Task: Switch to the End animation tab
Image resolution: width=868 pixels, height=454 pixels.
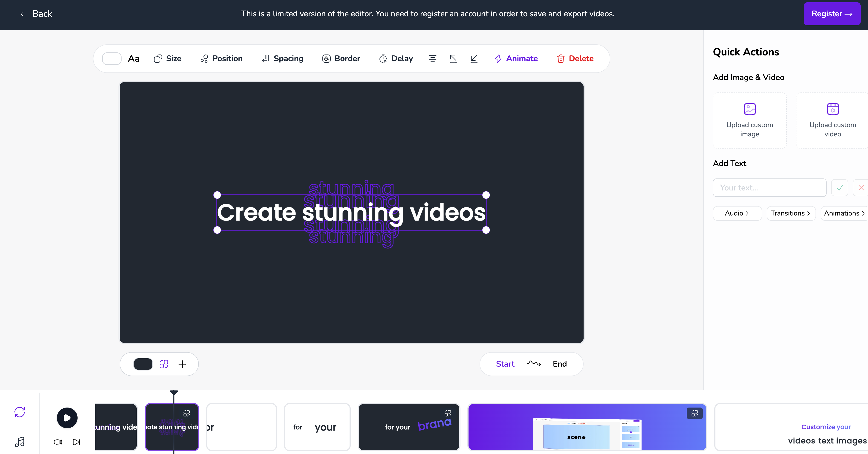Action: point(559,364)
